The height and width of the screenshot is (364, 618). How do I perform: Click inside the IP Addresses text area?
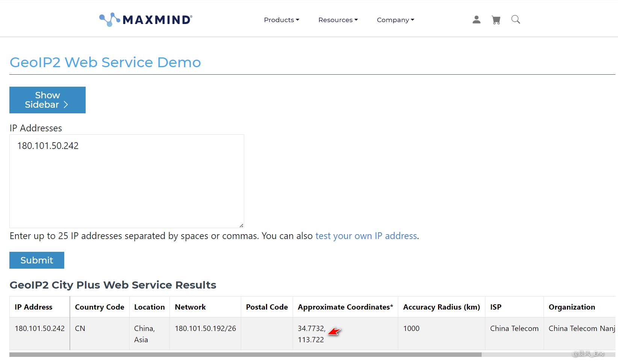(127, 181)
